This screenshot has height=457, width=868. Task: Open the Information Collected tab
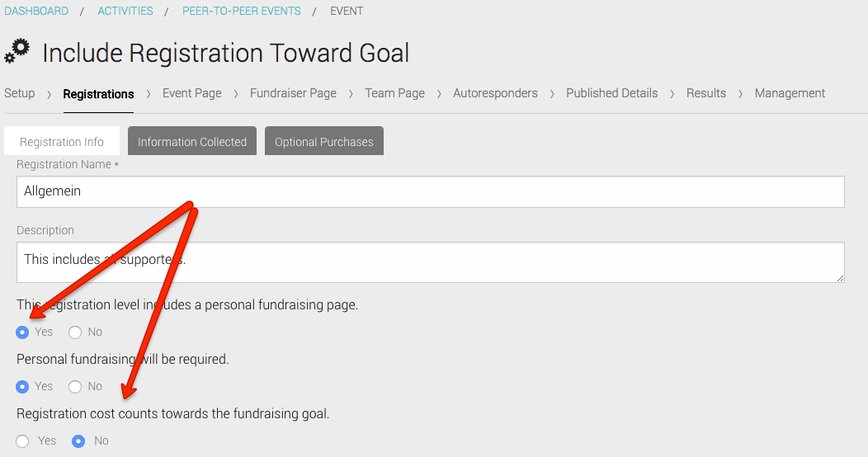coord(192,141)
